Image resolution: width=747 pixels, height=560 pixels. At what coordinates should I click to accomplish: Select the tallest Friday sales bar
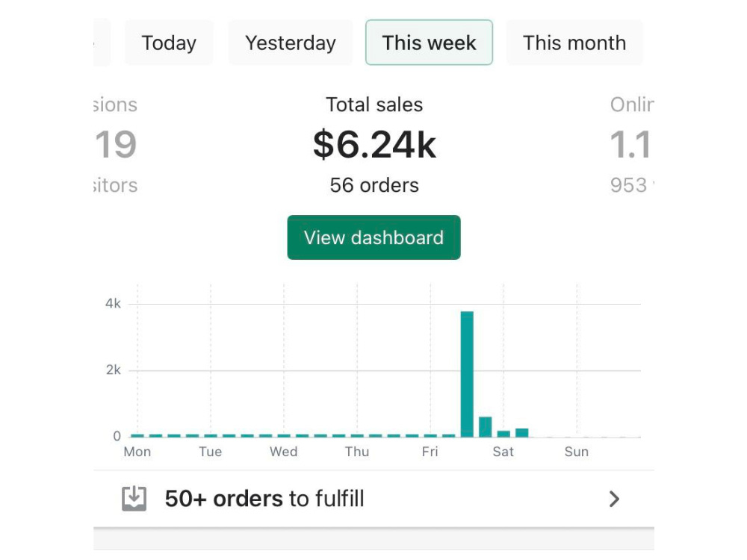click(467, 374)
